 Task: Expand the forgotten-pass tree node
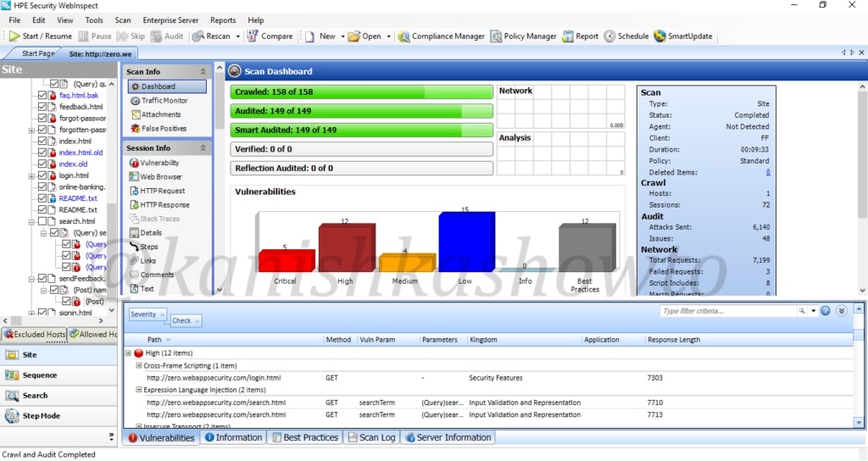(x=31, y=130)
